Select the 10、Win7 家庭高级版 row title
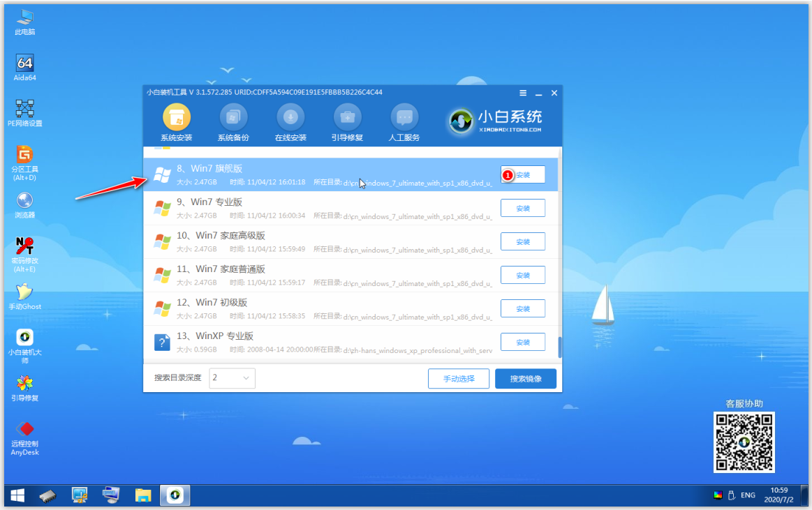812x510 pixels. [x=221, y=236]
